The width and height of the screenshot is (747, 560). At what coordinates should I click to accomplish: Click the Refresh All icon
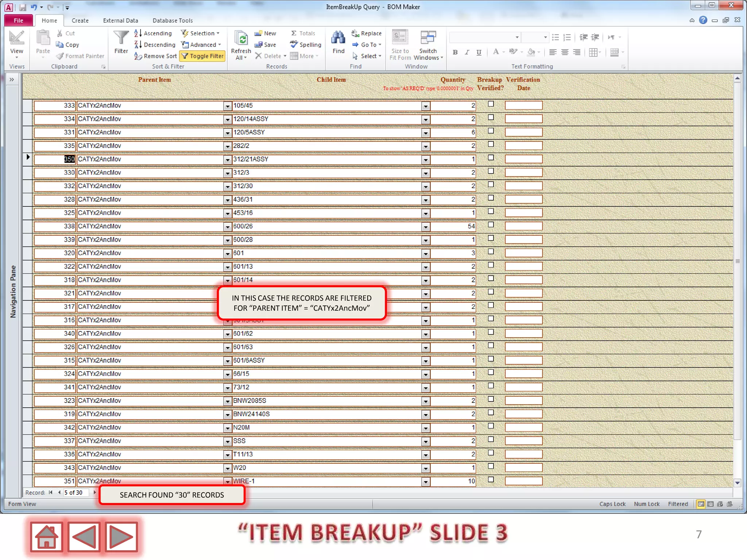[241, 38]
